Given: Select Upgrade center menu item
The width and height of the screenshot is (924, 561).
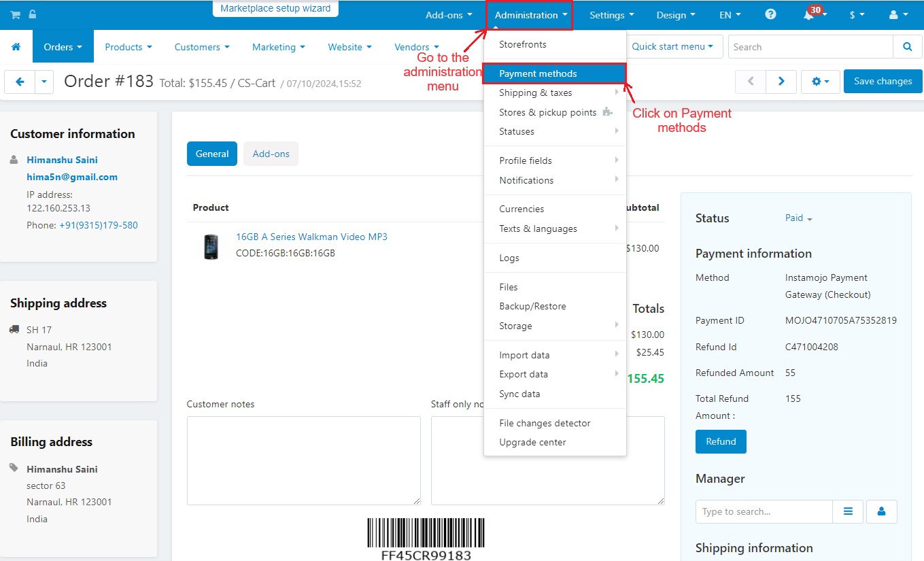Looking at the screenshot, I should pyautogui.click(x=555, y=442).
